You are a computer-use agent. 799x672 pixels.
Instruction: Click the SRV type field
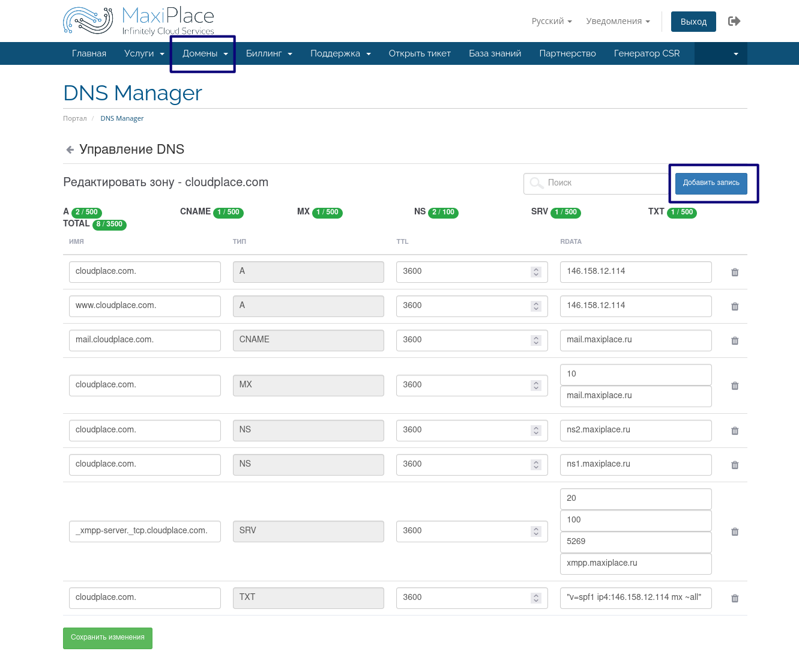[309, 531]
